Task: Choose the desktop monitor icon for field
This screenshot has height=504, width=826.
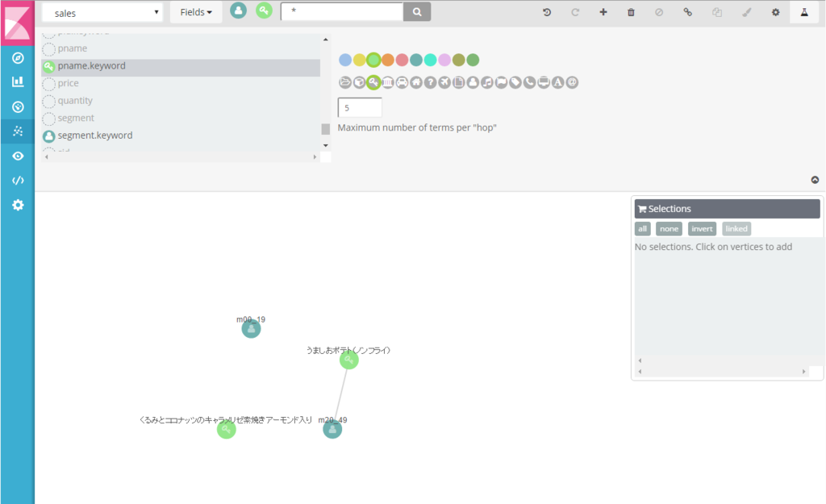Action: 544,82
